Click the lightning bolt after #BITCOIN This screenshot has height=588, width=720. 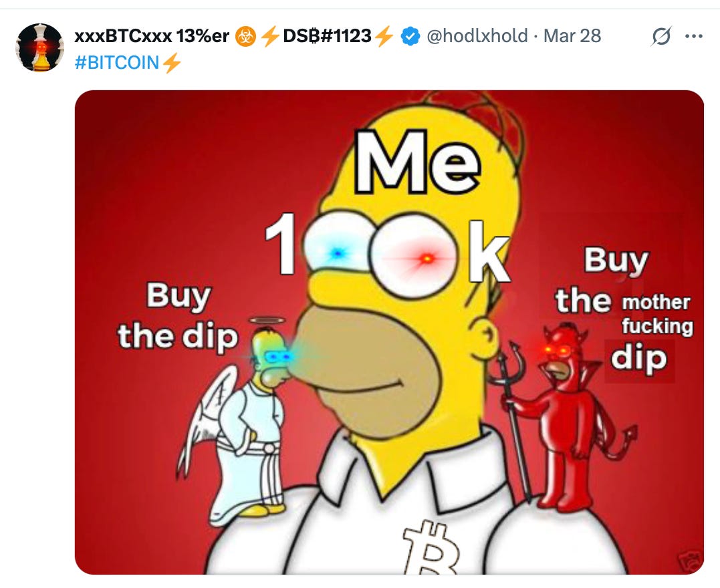[172, 63]
